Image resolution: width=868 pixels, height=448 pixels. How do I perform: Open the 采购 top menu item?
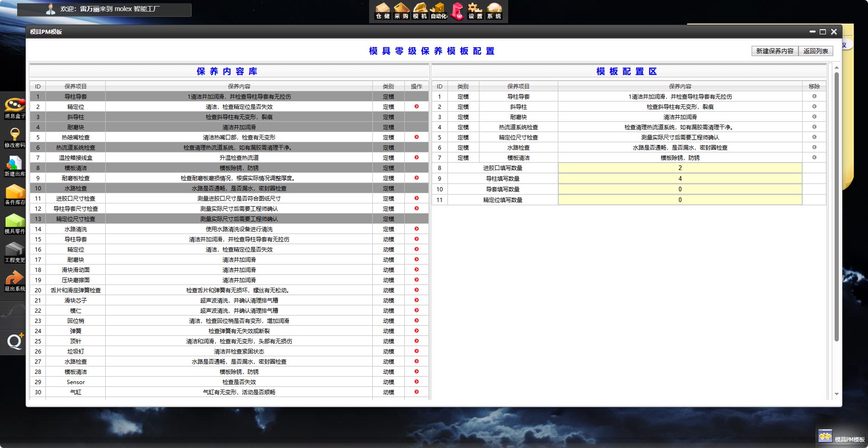coord(401,11)
